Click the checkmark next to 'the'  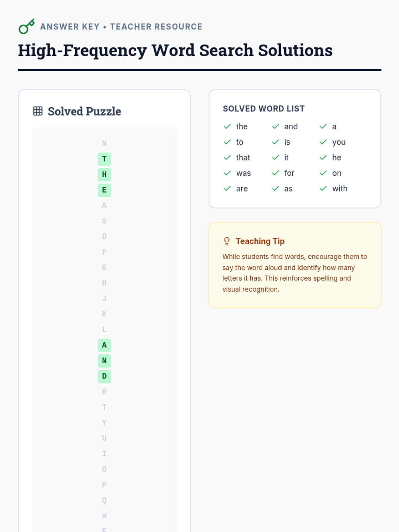point(227,126)
